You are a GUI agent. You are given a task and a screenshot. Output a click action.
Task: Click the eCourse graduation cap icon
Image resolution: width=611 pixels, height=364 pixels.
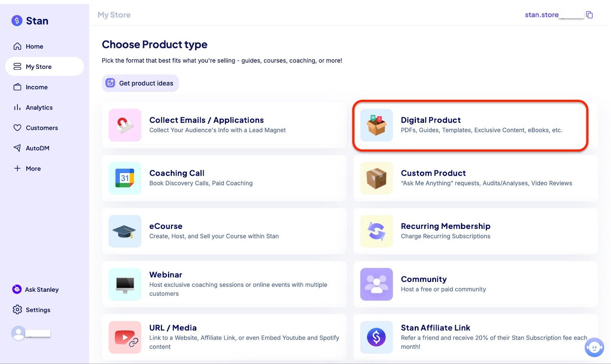125,231
